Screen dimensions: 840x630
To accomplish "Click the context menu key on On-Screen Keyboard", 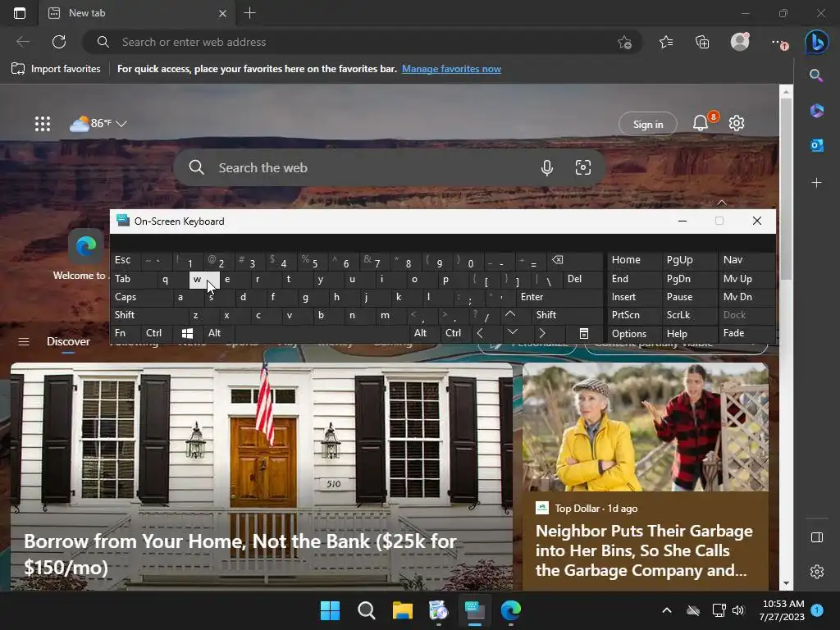I will coord(583,333).
